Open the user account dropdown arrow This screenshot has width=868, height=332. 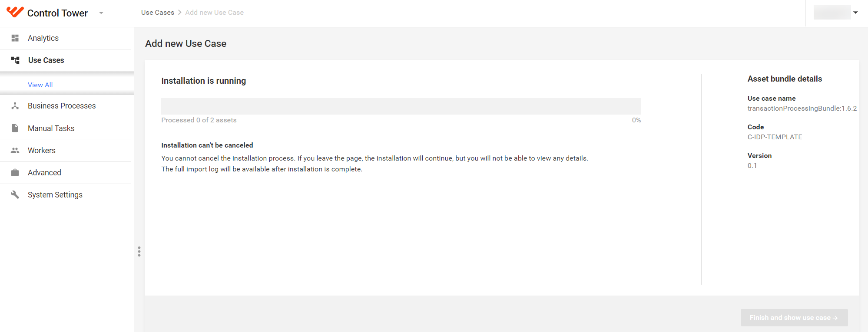point(855,13)
